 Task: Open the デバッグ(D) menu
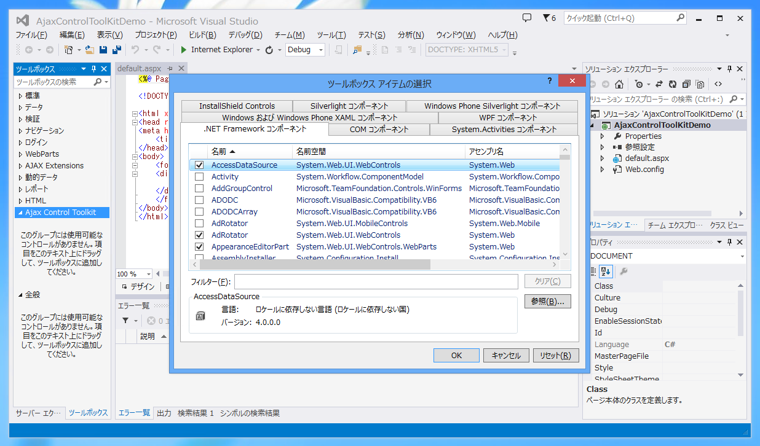coord(245,35)
